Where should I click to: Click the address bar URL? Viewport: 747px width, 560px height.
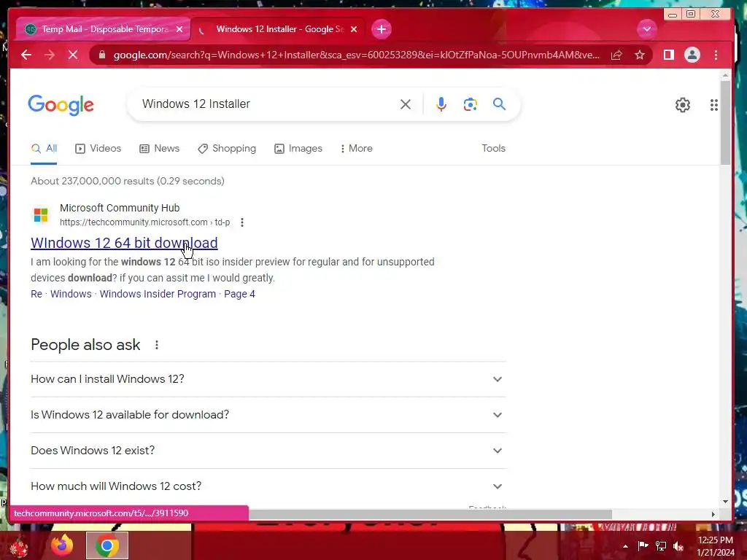[x=356, y=55]
